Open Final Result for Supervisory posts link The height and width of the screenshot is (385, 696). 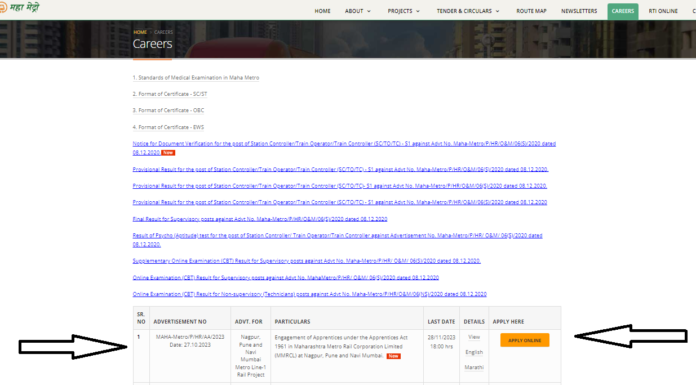click(x=260, y=219)
